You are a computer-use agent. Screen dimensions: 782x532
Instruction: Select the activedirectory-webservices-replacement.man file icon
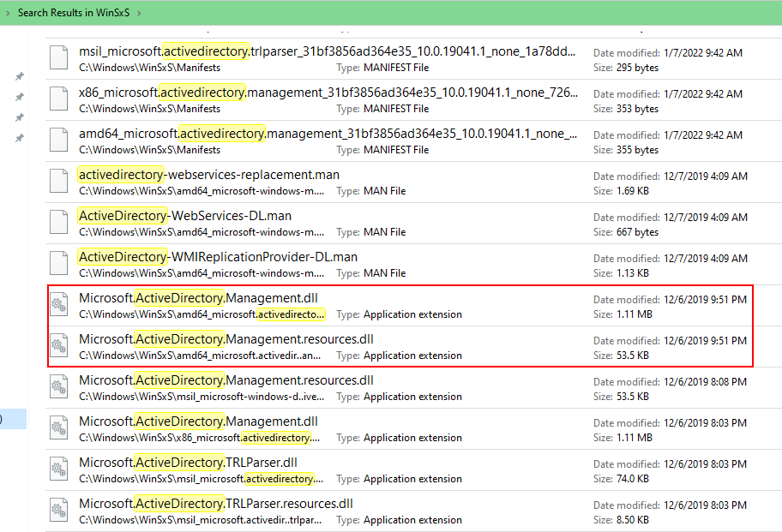click(58, 182)
